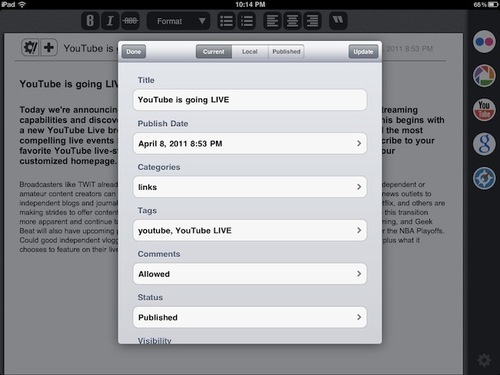The width and height of the screenshot is (500, 375).
Task: Open Google search from the sidebar
Action: click(x=484, y=144)
